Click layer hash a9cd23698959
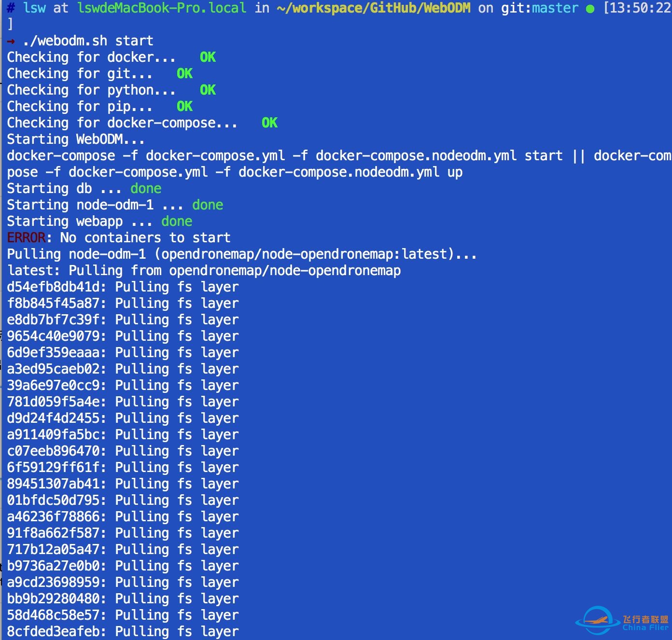 (x=53, y=582)
